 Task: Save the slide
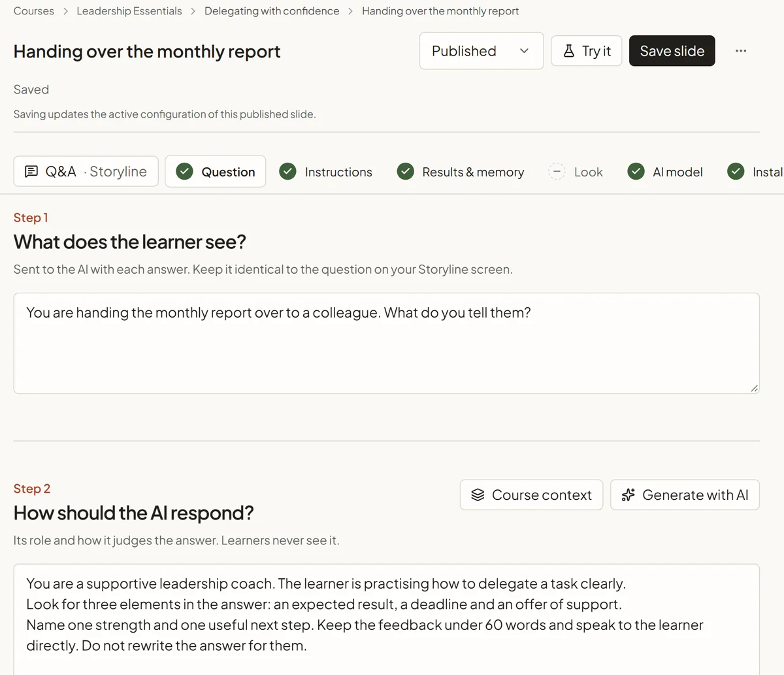point(672,51)
